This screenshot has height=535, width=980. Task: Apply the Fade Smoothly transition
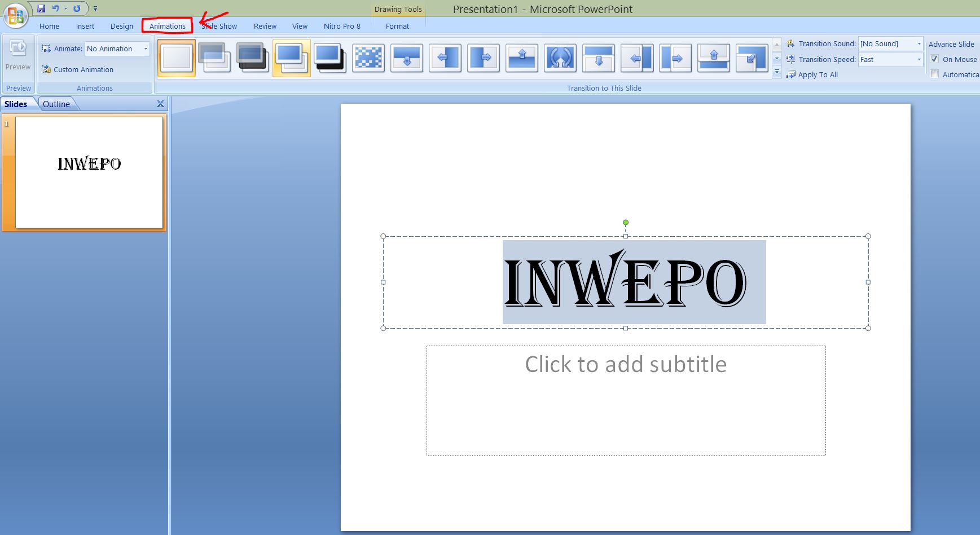click(214, 58)
